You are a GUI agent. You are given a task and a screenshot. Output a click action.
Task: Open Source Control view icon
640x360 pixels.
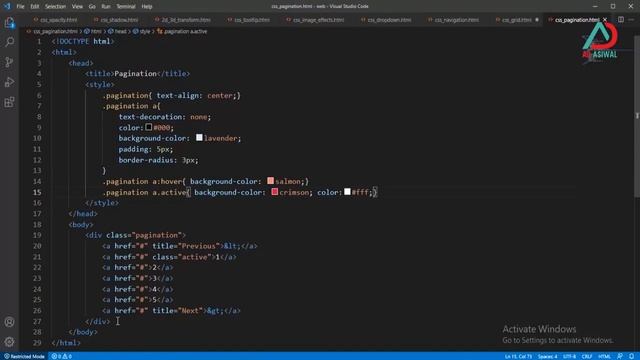[9, 62]
